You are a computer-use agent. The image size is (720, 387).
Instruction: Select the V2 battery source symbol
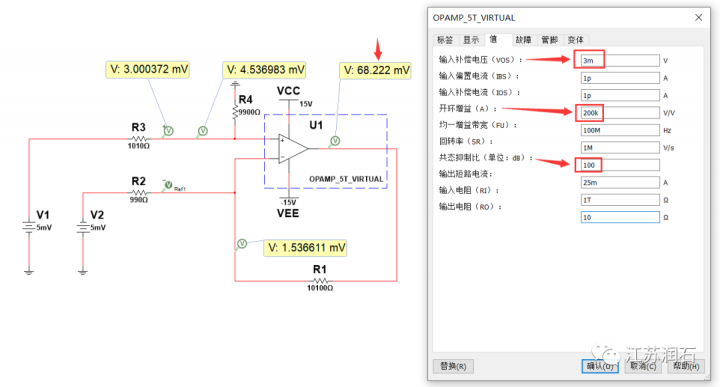83,227
